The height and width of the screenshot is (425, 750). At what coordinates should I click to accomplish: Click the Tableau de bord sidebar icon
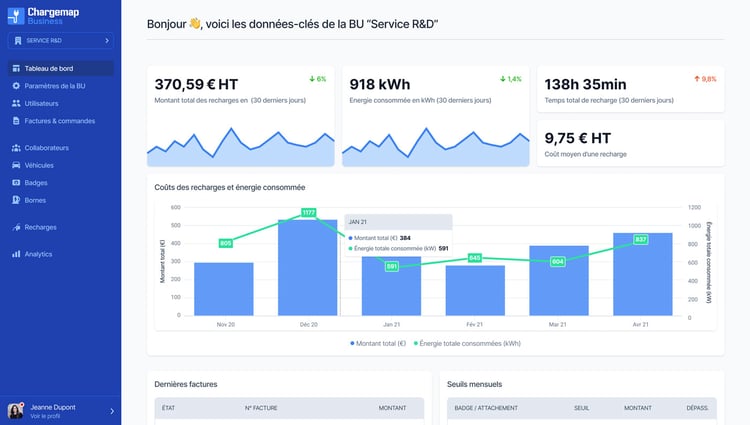pos(16,69)
